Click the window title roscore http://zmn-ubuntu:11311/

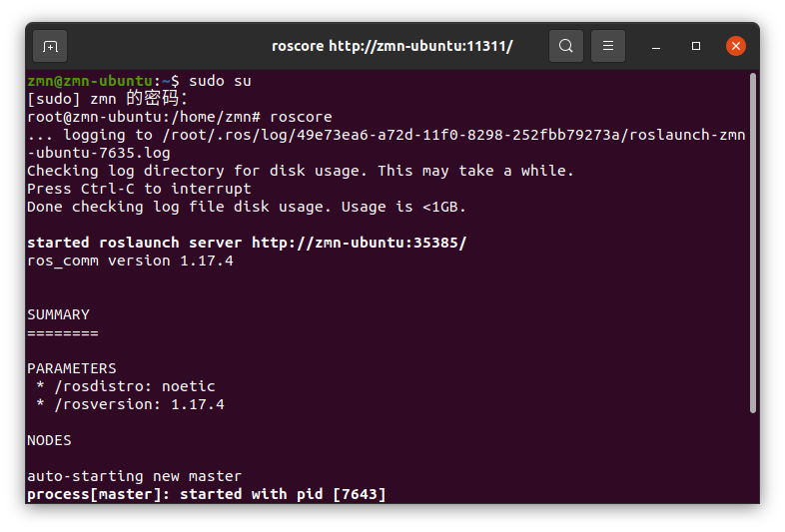click(x=392, y=46)
